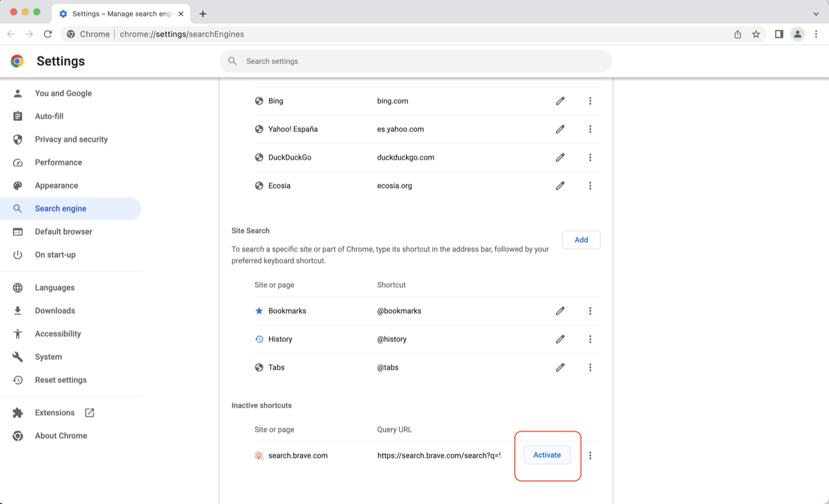
Task: Open more actions for search.brave.com
Action: coord(590,455)
